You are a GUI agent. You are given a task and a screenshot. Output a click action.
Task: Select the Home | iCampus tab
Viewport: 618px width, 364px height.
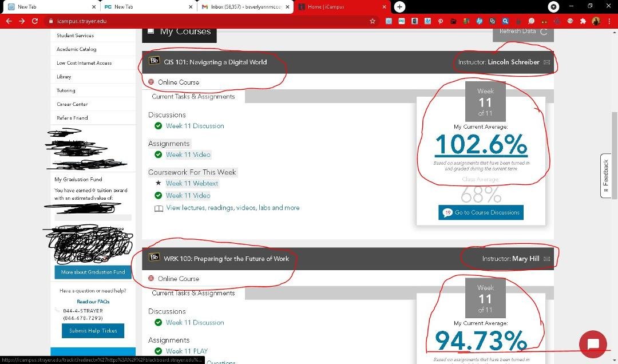[x=342, y=7]
